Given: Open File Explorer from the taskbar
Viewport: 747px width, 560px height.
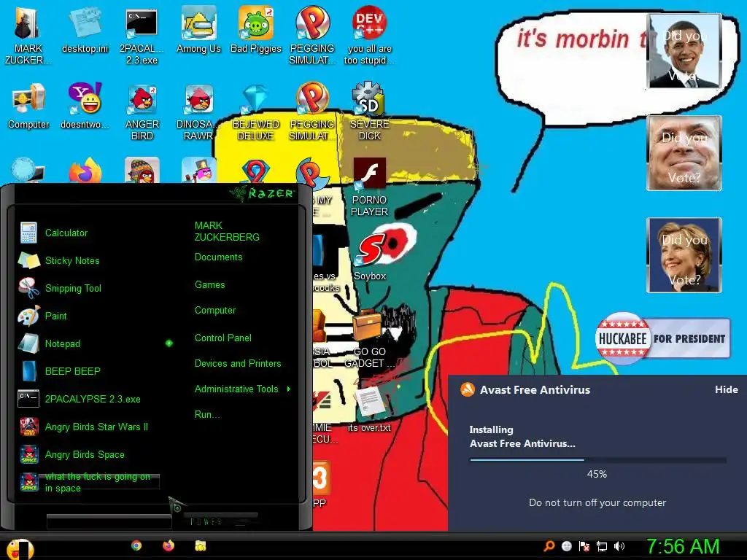Looking at the screenshot, I should pyautogui.click(x=200, y=545).
